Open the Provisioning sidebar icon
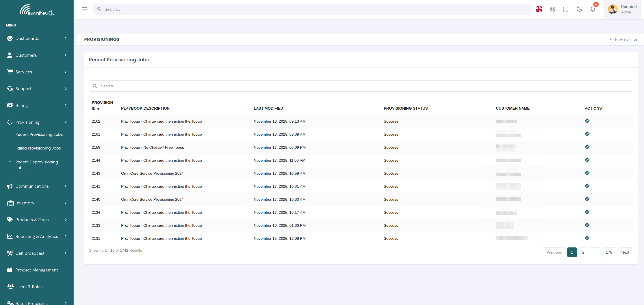The image size is (644, 305). [10, 122]
